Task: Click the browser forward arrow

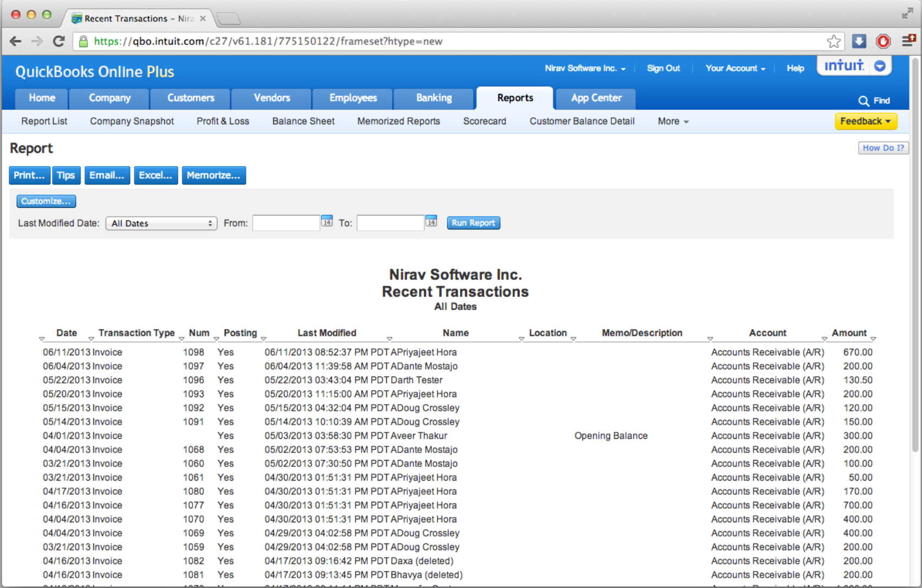Action: click(37, 41)
